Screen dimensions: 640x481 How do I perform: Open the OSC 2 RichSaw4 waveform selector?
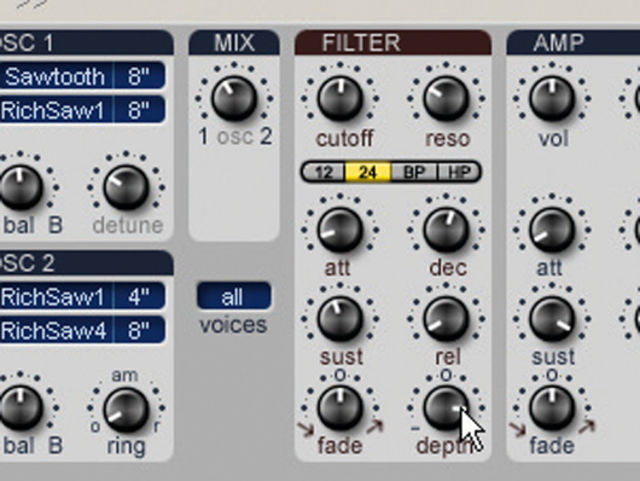pyautogui.click(x=56, y=330)
